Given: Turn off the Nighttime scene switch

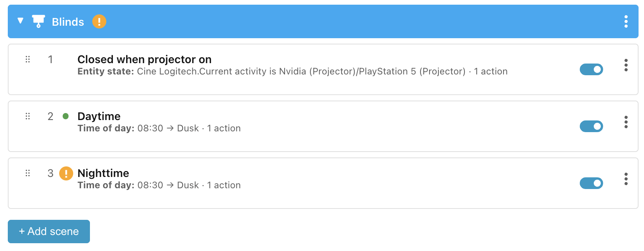Looking at the screenshot, I should point(591,183).
